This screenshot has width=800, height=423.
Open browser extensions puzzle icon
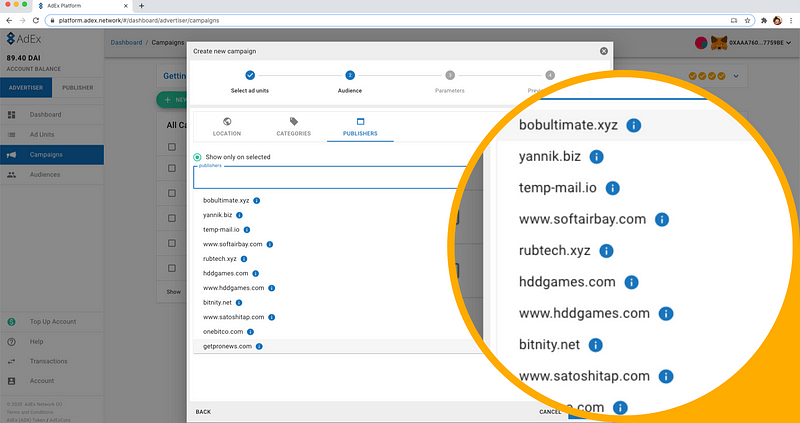click(764, 20)
